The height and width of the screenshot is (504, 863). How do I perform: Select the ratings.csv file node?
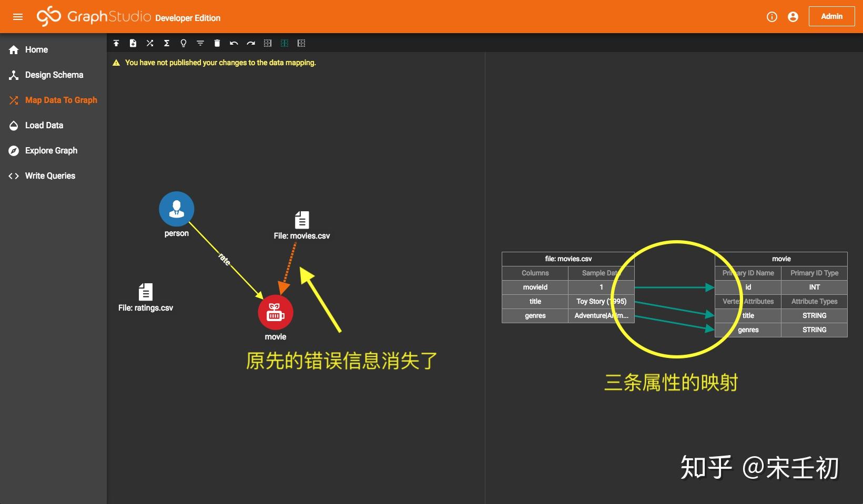[x=146, y=292]
